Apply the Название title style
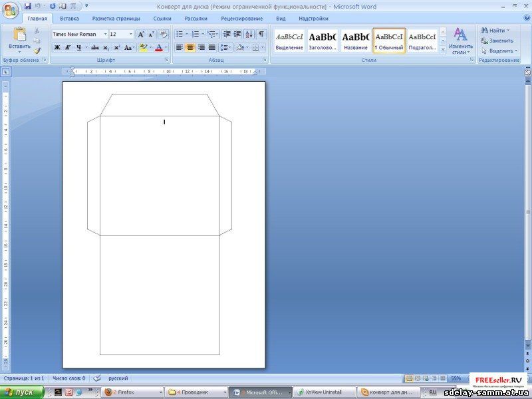 coord(356,41)
